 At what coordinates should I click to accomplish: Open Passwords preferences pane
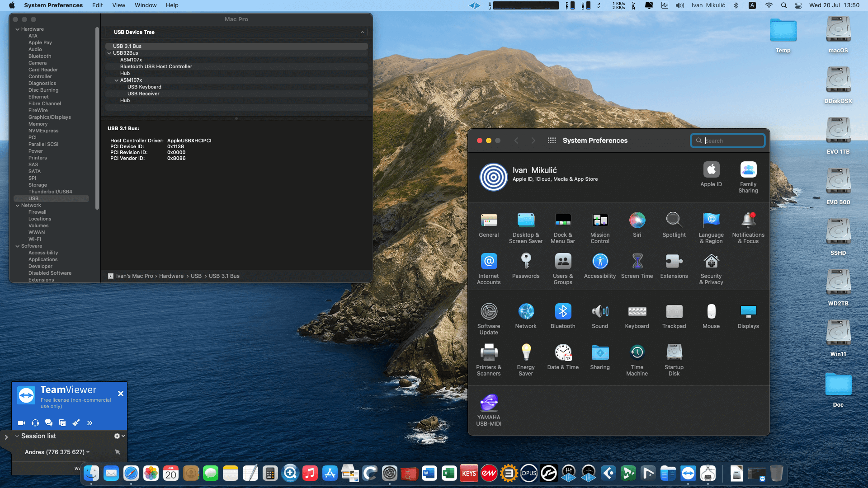coord(526,266)
